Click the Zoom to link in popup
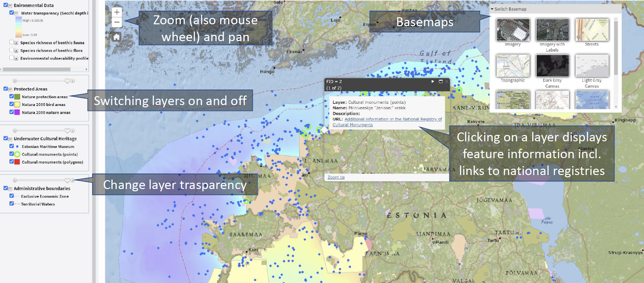This screenshot has width=644, height=283. (336, 177)
